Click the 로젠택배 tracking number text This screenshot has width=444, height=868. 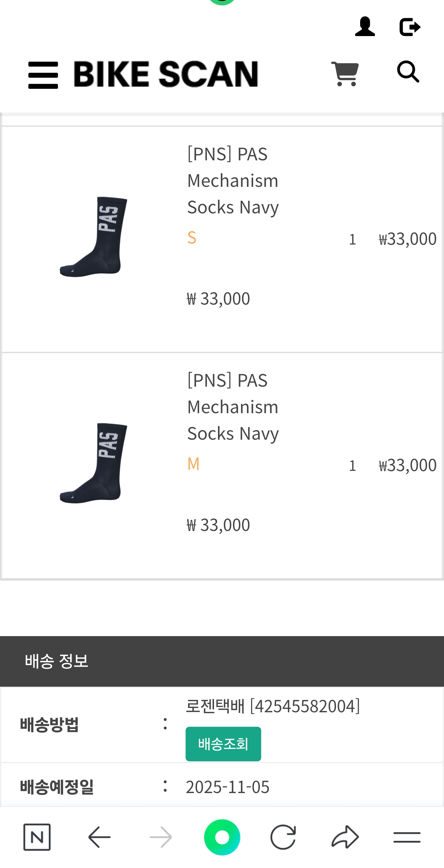(273, 706)
